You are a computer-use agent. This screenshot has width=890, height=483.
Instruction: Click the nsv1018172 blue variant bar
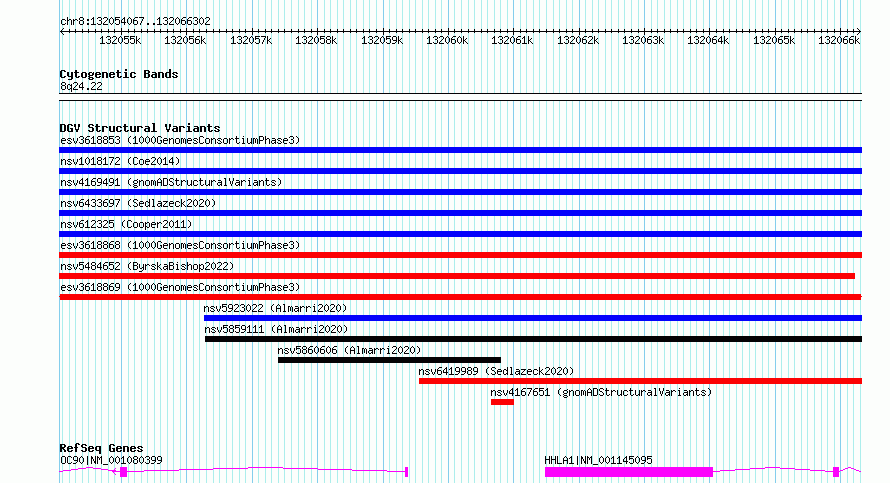(460, 171)
